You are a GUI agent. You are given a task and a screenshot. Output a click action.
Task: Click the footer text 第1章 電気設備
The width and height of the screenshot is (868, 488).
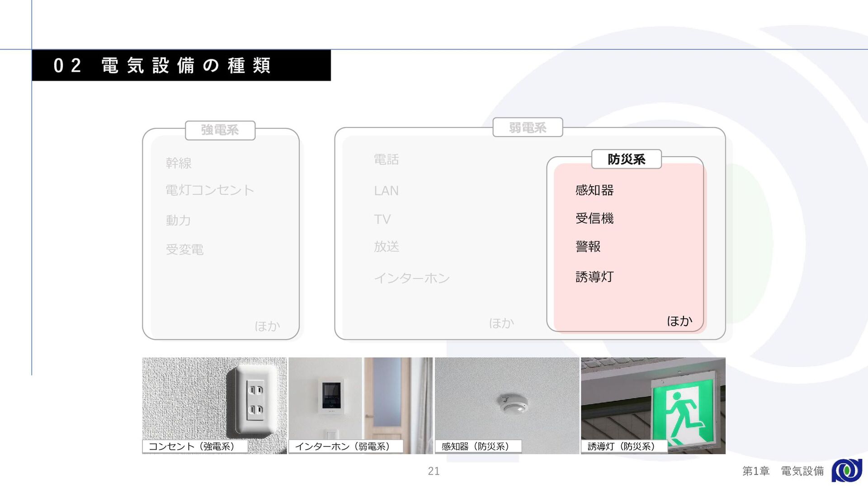pyautogui.click(x=783, y=471)
